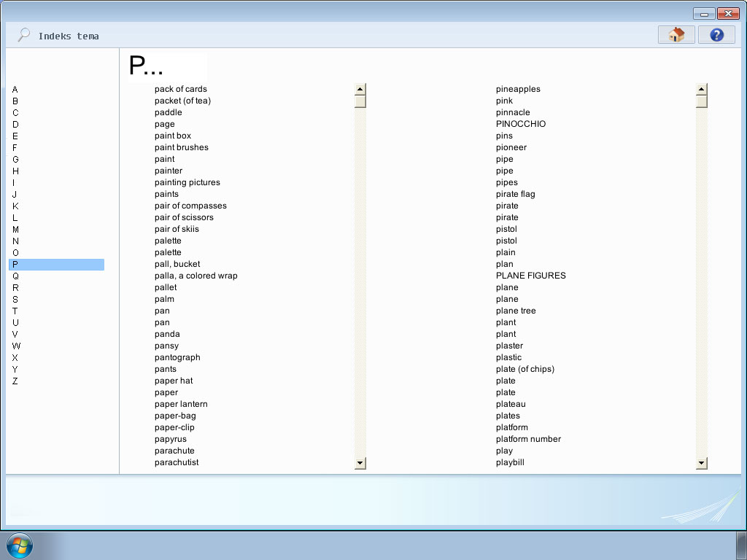This screenshot has width=747, height=560.
Task: Show entries for letter W
Action: pos(16,346)
